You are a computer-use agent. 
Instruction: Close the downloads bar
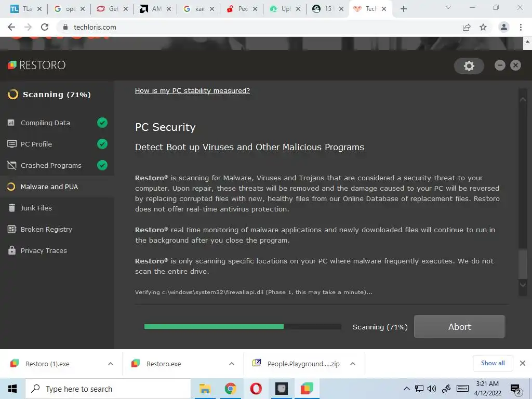523,363
